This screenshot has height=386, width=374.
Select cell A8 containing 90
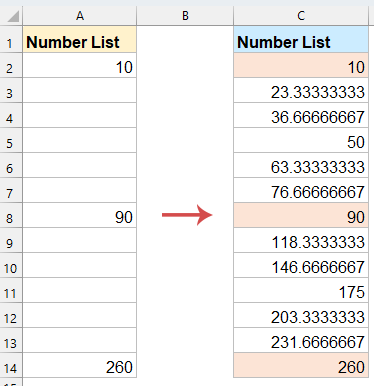point(80,215)
